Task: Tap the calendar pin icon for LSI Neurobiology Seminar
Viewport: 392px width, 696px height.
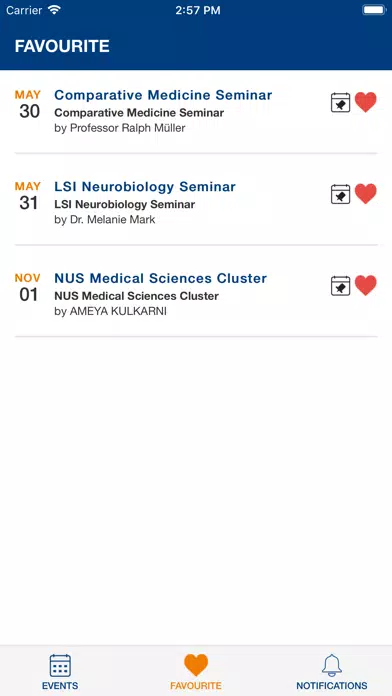Action: click(341, 194)
